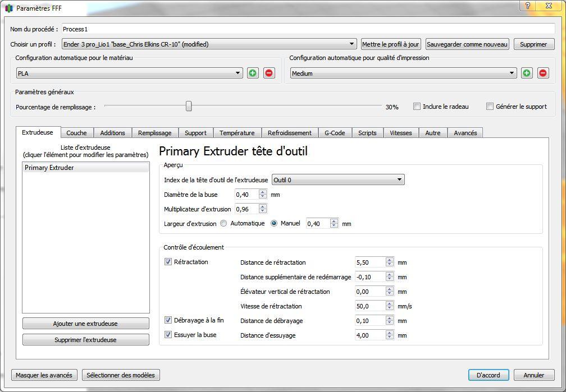The image size is (566, 392).
Task: Remove the Medium quality configuration with the red minus
Action: (543, 73)
